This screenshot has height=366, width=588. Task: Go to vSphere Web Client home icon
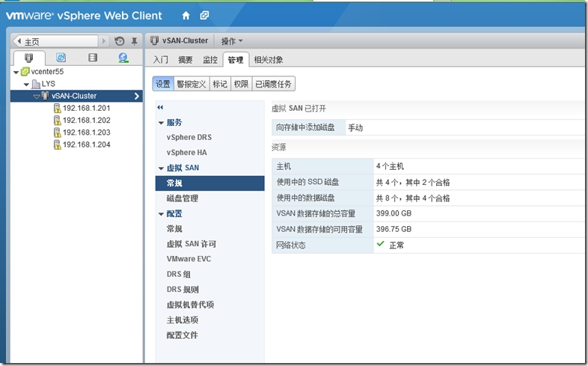[186, 16]
